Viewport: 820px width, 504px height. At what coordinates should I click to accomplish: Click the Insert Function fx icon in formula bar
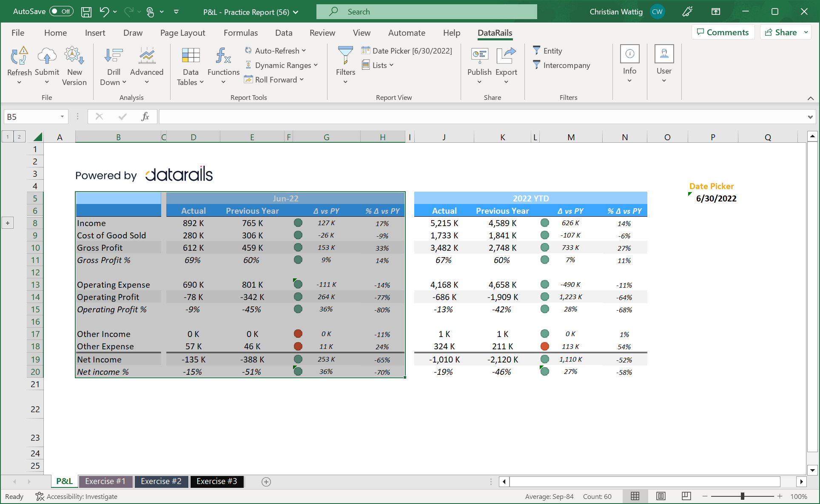click(x=145, y=116)
